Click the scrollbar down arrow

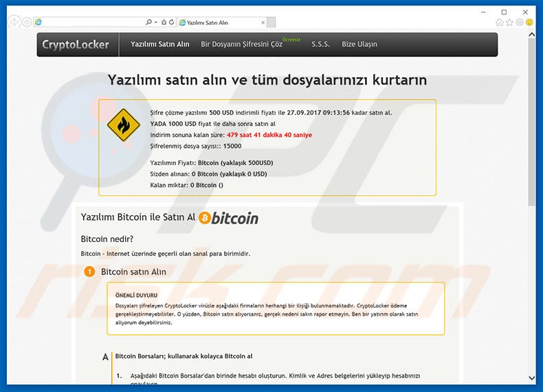[531, 378]
